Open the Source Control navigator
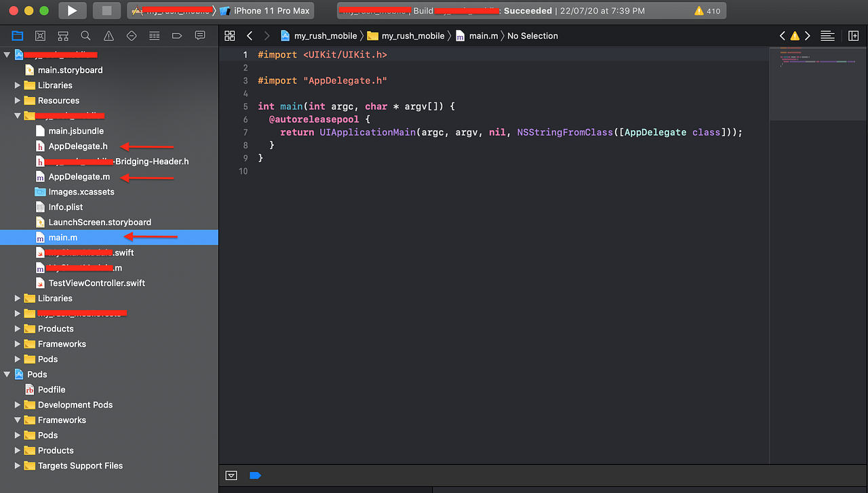Screen dimensions: 868x493 pos(41,35)
